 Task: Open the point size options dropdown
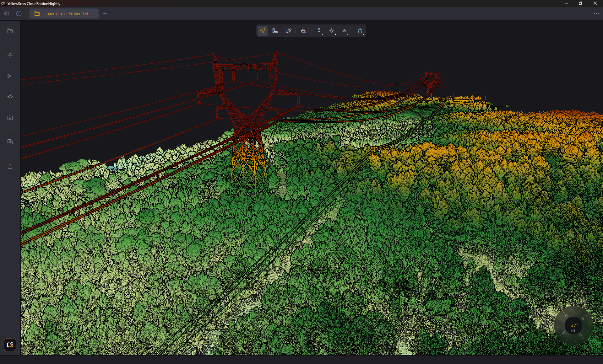319,31
